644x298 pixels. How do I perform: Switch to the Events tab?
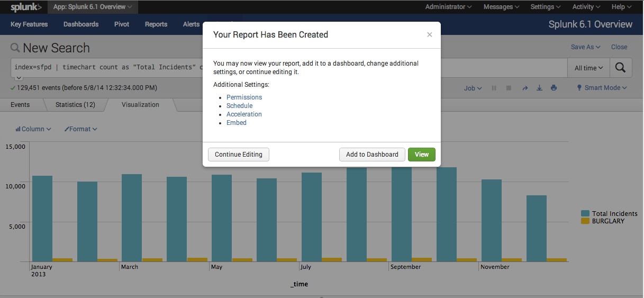[20, 105]
